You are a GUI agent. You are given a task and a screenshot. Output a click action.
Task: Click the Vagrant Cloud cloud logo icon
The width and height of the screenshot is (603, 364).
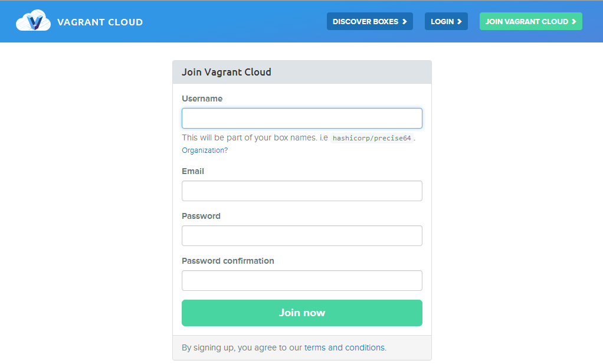click(33, 21)
